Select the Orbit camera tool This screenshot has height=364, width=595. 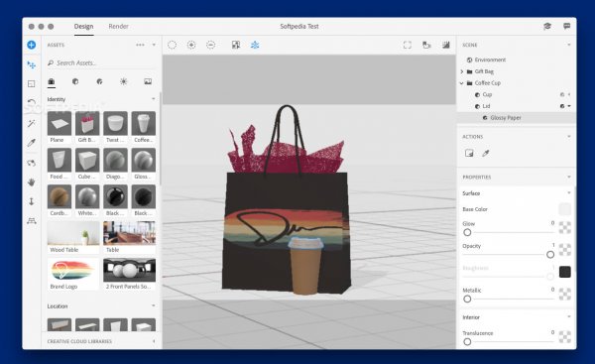point(32,163)
